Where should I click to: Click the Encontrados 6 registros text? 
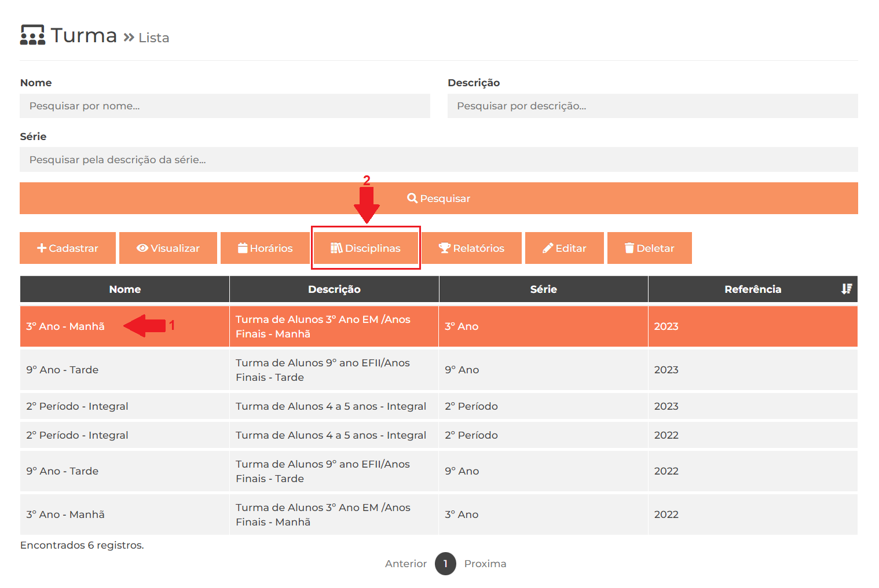click(x=82, y=545)
